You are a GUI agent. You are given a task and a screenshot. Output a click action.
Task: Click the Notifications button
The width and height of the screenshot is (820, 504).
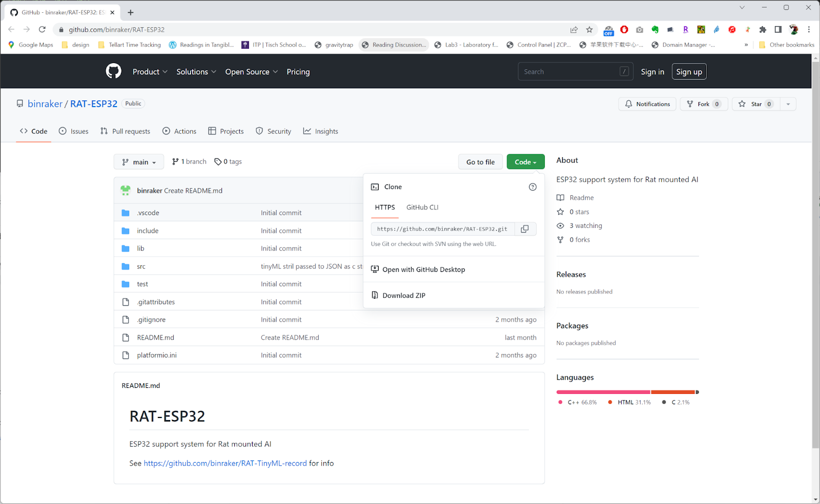pyautogui.click(x=647, y=104)
